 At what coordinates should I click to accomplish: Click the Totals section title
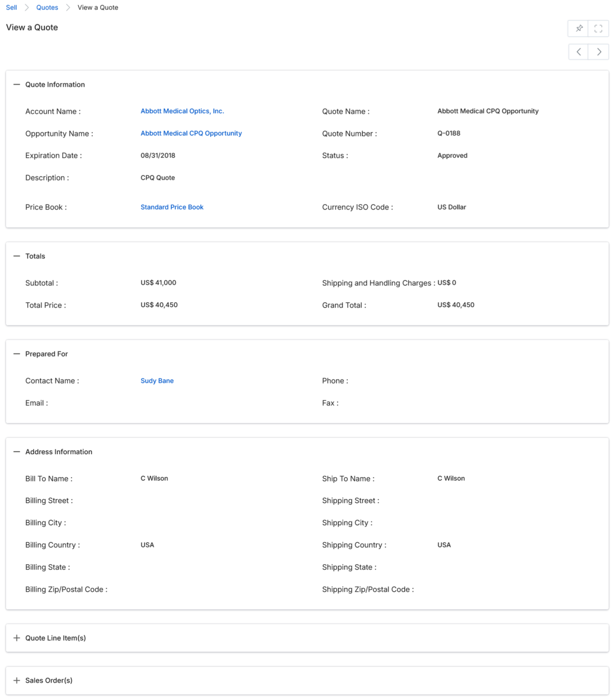(x=35, y=256)
